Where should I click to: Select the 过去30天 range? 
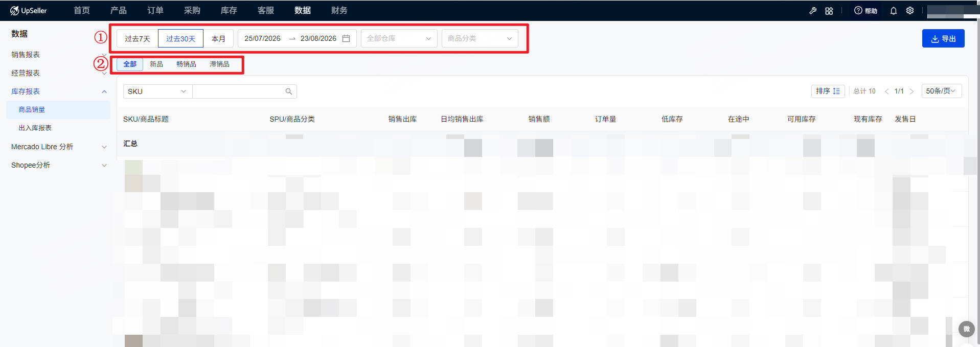click(x=180, y=38)
